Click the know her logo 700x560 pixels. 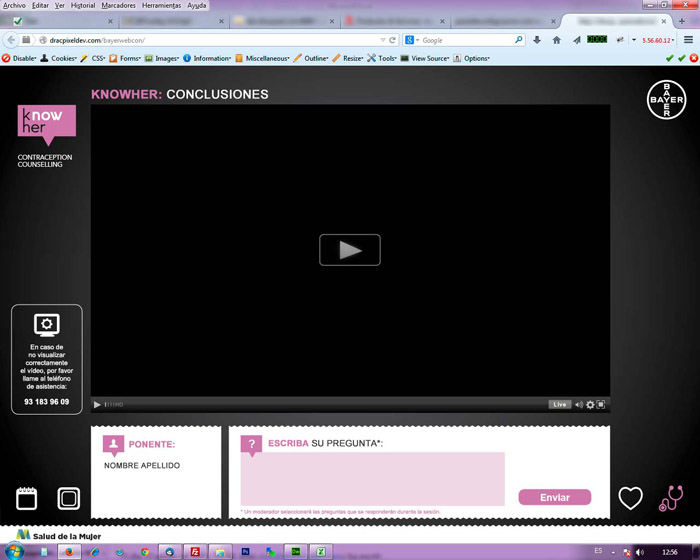click(47, 125)
